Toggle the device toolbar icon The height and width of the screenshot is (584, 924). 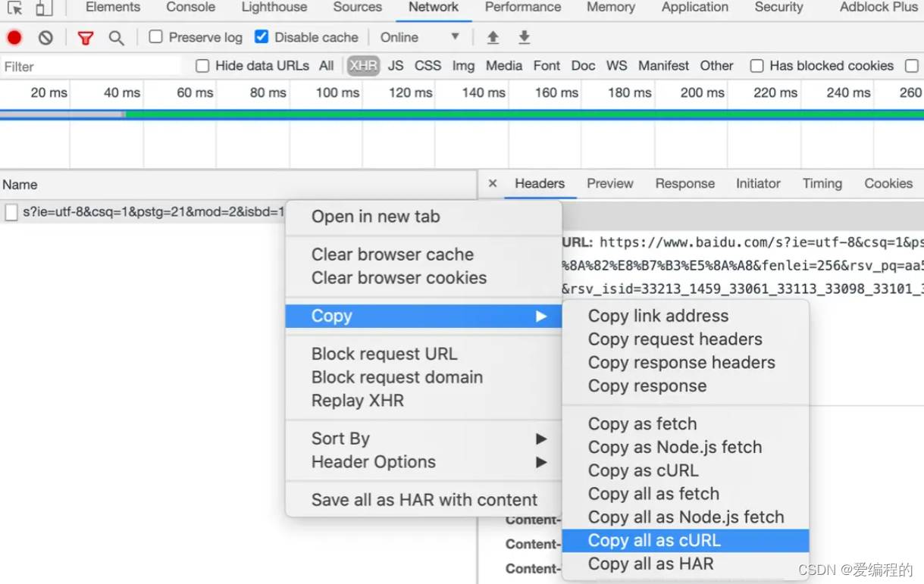pos(44,8)
